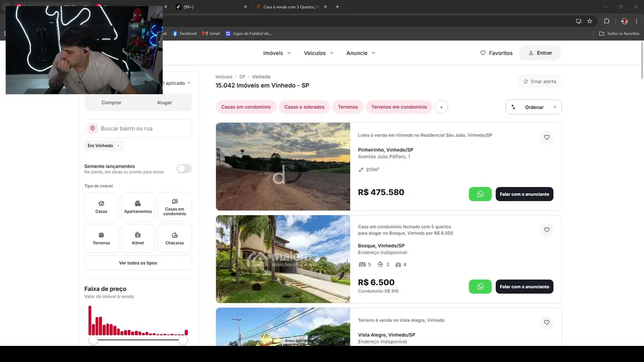Filter by Casas e sobrados chip
Image resolution: width=644 pixels, height=362 pixels.
304,107
